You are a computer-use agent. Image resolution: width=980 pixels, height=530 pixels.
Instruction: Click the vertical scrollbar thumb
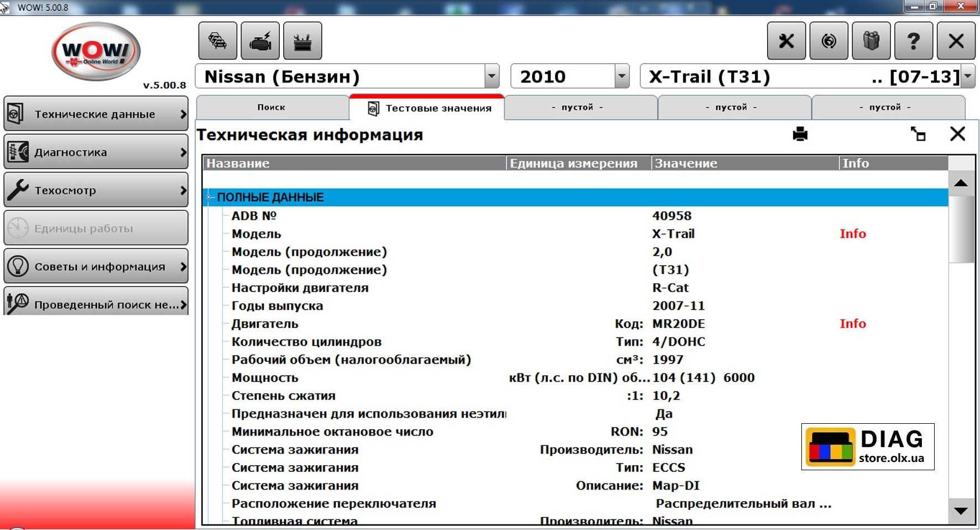click(x=961, y=229)
